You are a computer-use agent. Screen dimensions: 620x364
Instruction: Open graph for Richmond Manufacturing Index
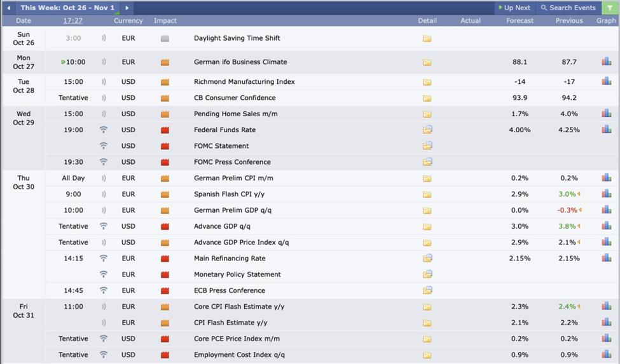point(606,82)
